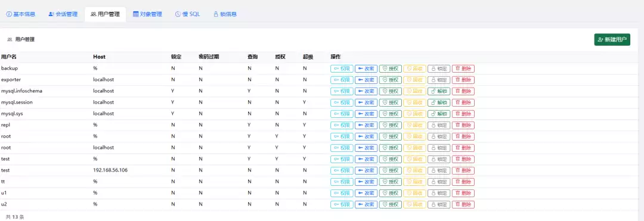The width and height of the screenshot is (644, 221).
Task: Delete the mysql.infoschema user
Action: pyautogui.click(x=463, y=91)
